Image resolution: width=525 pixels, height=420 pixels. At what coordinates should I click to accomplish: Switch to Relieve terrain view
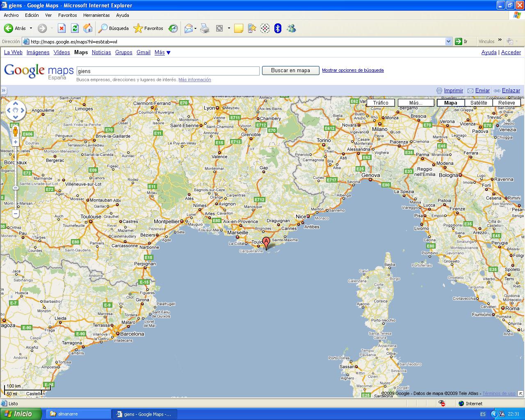[x=507, y=103]
